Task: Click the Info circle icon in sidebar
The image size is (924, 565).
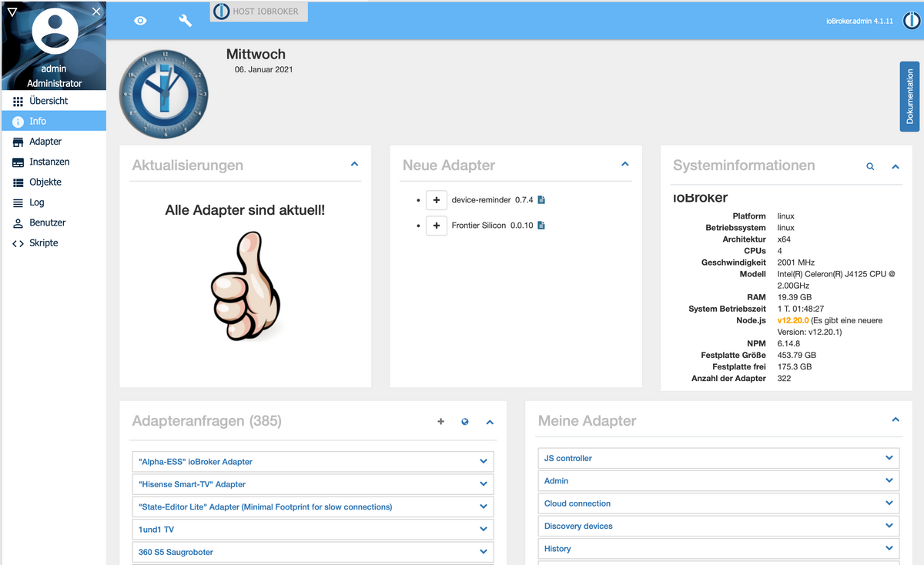Action: pos(18,122)
